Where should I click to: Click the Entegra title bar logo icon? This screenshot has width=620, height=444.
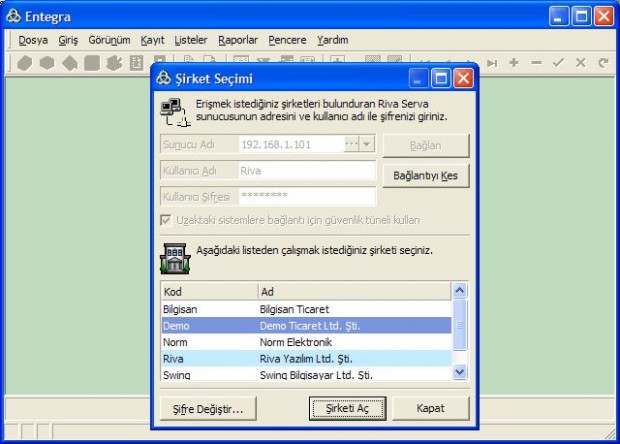[x=13, y=16]
